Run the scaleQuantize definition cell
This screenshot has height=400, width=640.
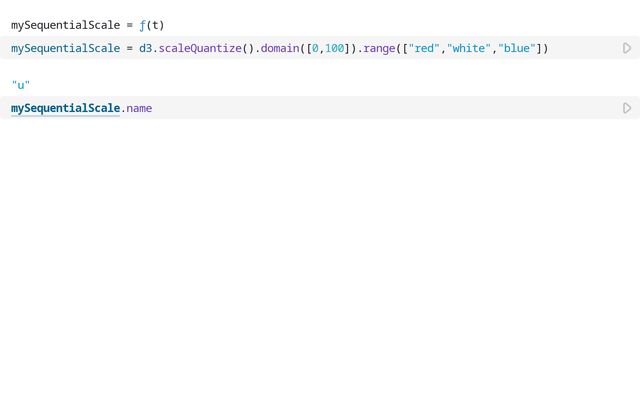(x=627, y=48)
